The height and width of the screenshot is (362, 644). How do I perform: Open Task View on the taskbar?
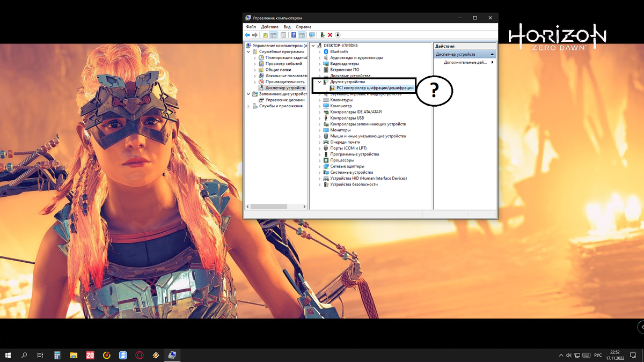pos(40,355)
